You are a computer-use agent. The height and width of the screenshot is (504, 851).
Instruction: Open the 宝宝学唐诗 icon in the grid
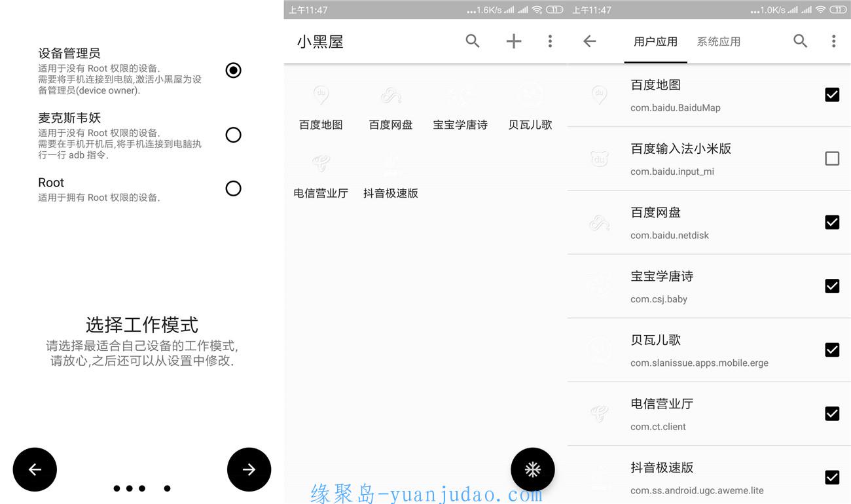(x=460, y=96)
